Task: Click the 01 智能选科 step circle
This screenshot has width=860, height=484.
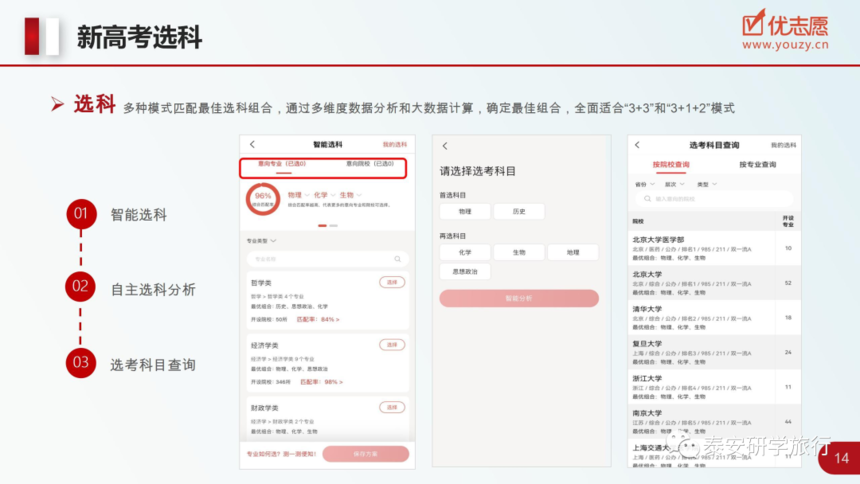Action: [x=81, y=214]
